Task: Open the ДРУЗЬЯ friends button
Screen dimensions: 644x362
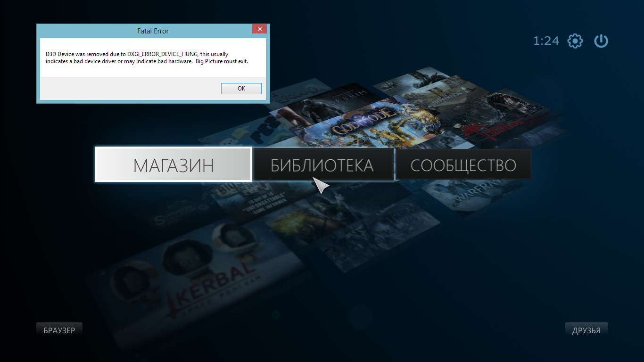Action: [x=586, y=330]
